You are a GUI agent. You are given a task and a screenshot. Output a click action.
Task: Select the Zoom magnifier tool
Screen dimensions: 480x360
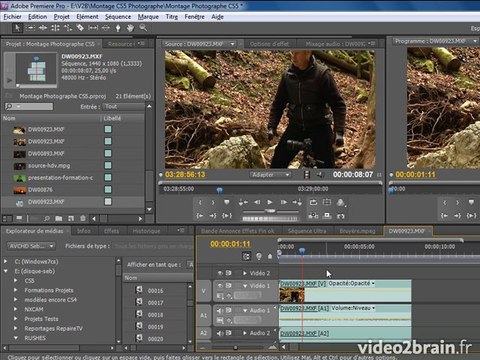point(143,28)
